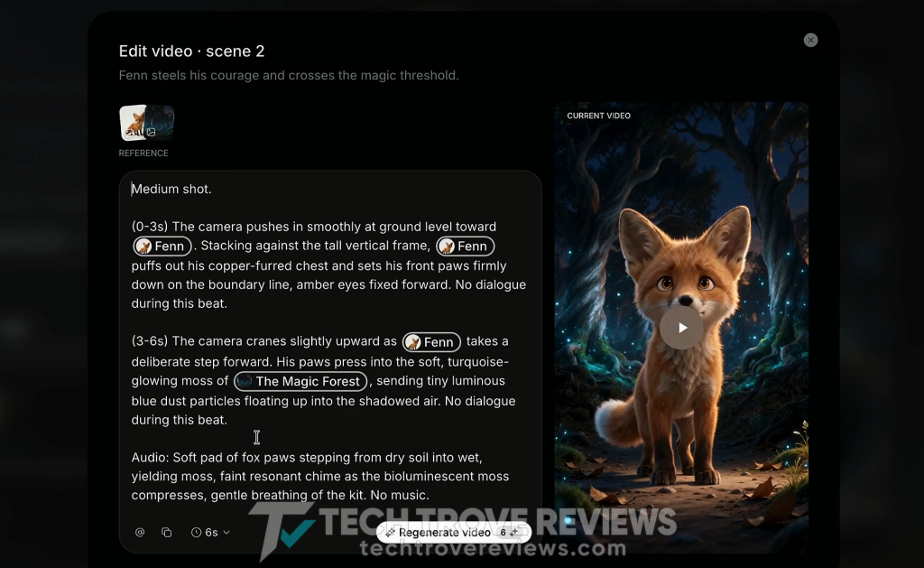Select the fox reference thumbnail
Screen dimensions: 924x568
[x=133, y=123]
